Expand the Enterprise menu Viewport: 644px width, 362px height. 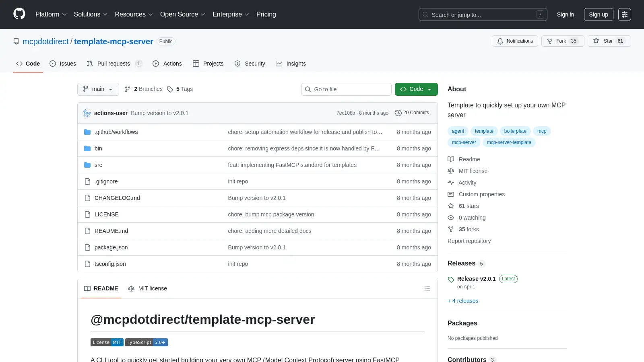point(231,14)
